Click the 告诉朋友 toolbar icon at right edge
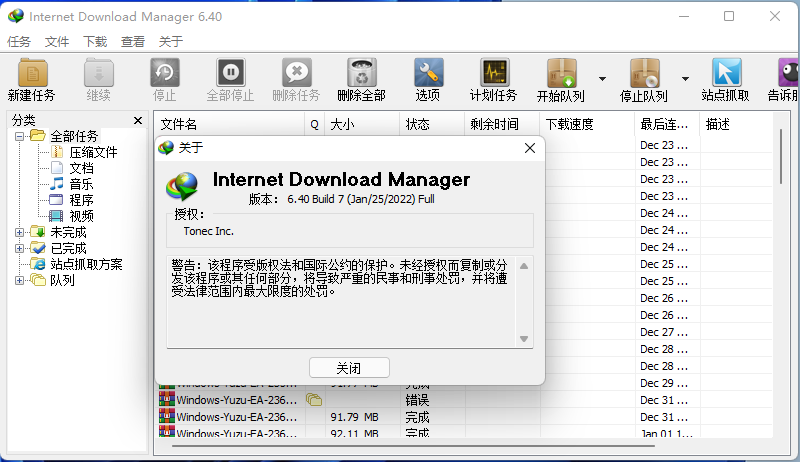 pyautogui.click(x=788, y=72)
